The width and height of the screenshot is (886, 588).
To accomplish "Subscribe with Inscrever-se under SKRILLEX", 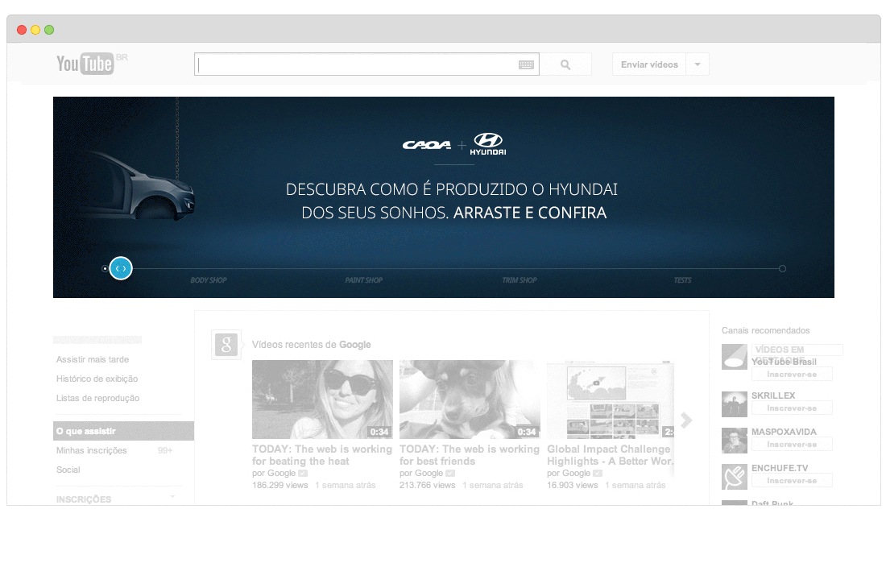I will coord(792,408).
